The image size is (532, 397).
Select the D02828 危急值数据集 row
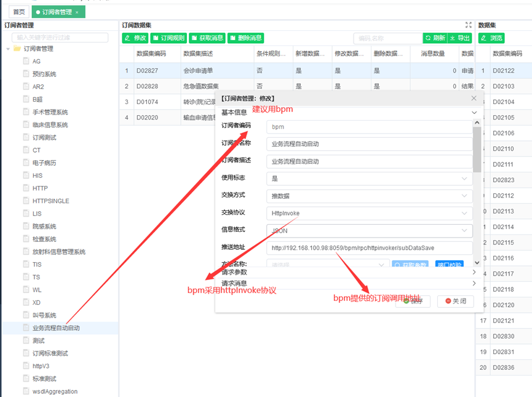point(297,86)
